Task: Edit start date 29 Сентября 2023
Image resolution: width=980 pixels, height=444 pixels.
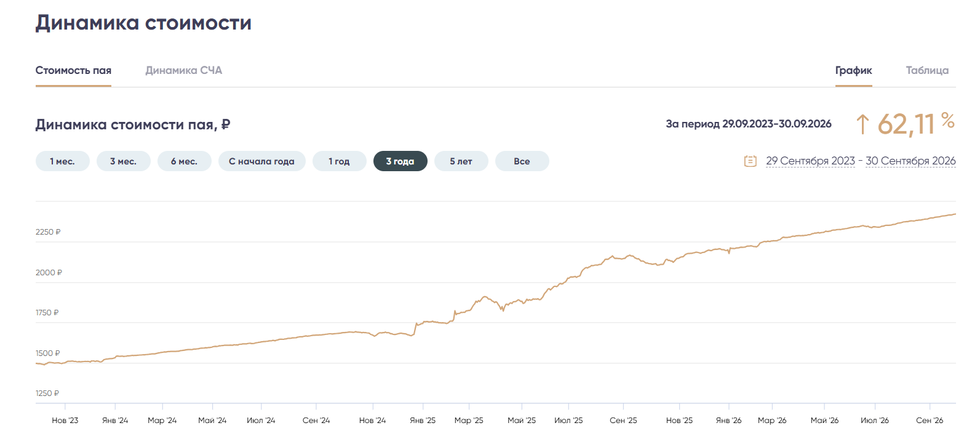Action: pyautogui.click(x=810, y=161)
